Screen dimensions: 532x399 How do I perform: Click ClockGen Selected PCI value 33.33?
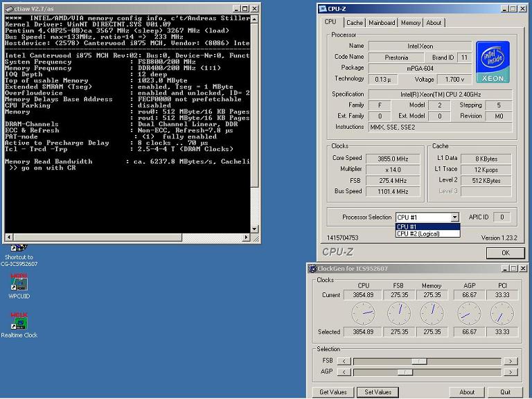click(x=502, y=332)
